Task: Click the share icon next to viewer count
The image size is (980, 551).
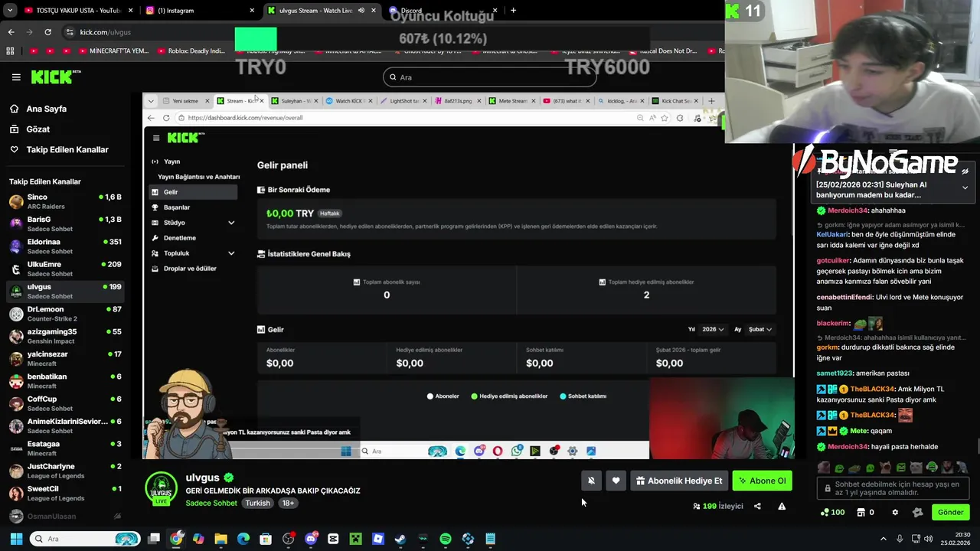Action: point(757,506)
